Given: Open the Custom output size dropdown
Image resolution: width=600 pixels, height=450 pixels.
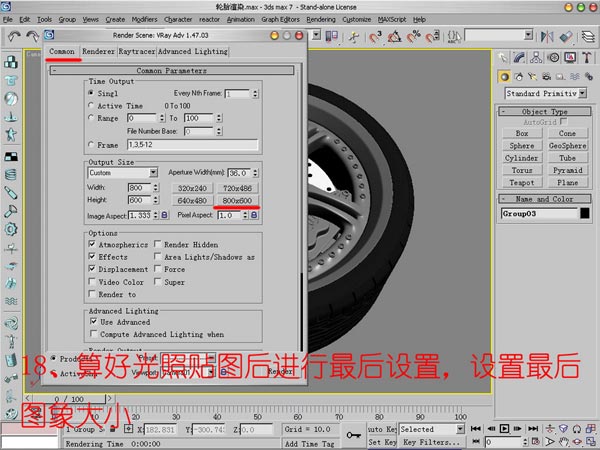Looking at the screenshot, I should (x=124, y=172).
